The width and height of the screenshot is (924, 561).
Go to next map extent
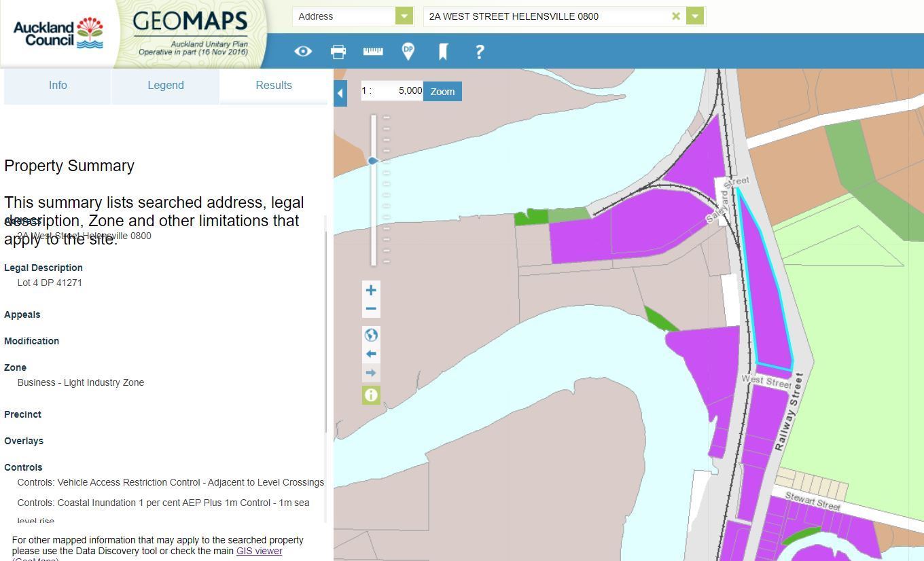click(371, 373)
